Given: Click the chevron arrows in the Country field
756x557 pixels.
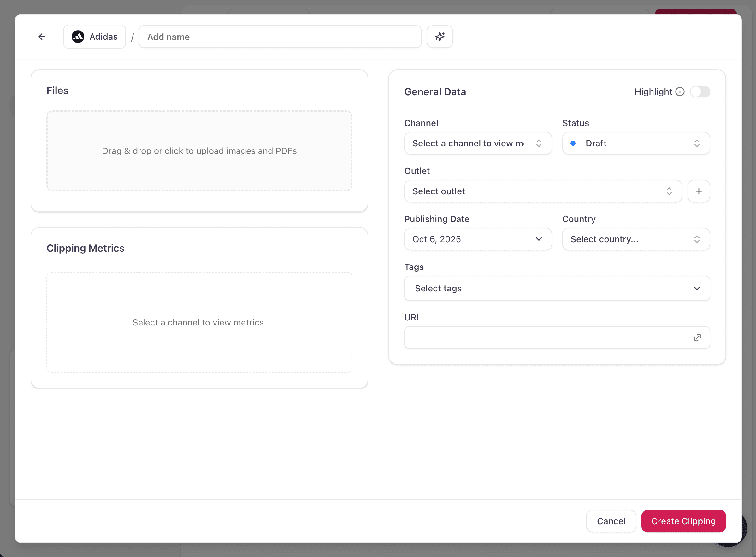Looking at the screenshot, I should pos(697,239).
